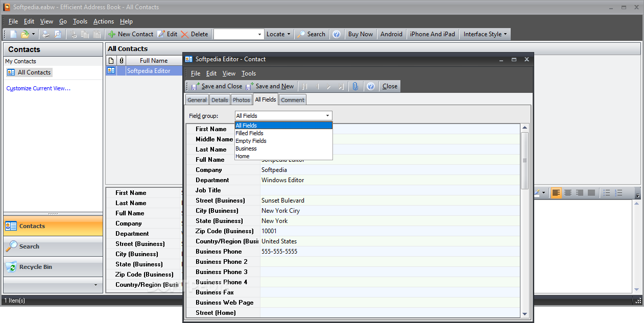The width and height of the screenshot is (644, 323).
Task: Click the Business Phone 2 value field
Action: (390, 262)
